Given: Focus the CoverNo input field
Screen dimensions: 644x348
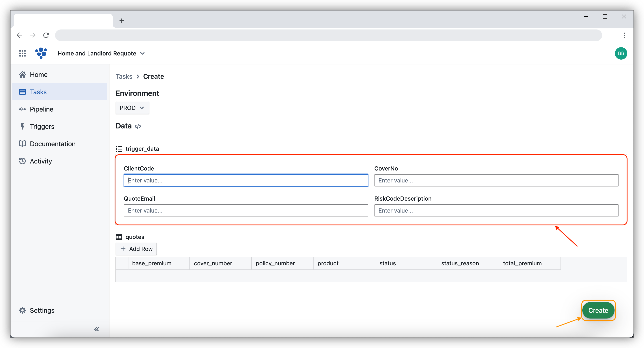Looking at the screenshot, I should (x=496, y=181).
